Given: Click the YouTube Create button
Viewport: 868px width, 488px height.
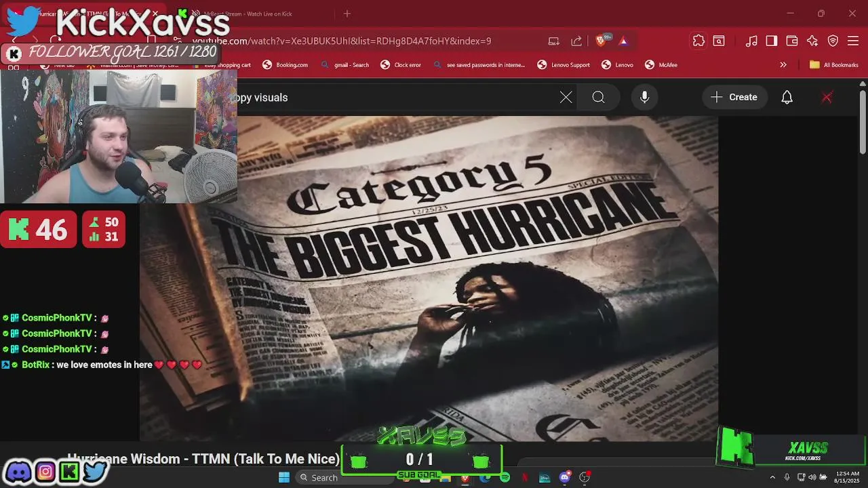Looking at the screenshot, I should pos(734,98).
